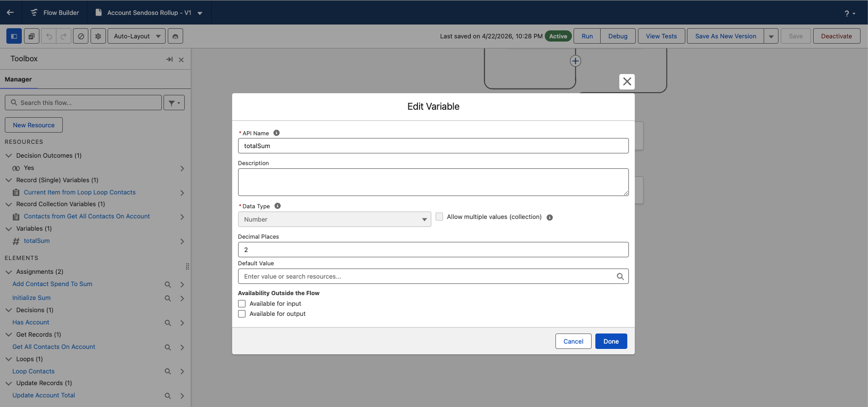Click the back arrow in header

click(x=10, y=12)
